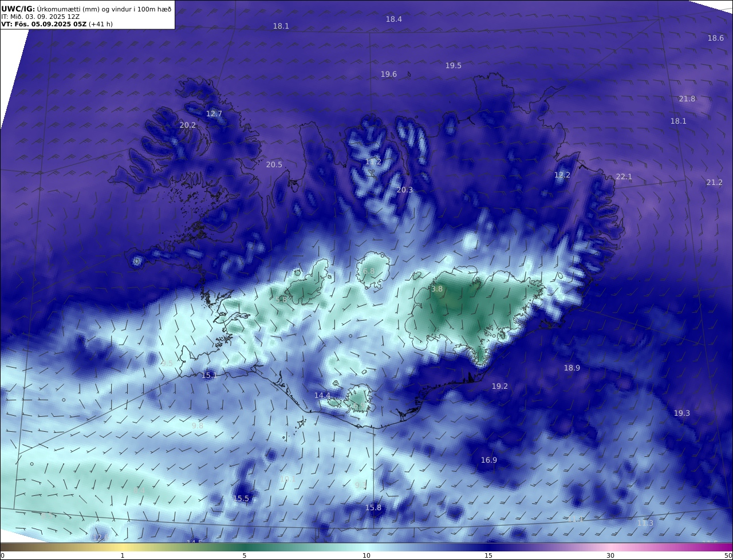The height and width of the screenshot is (560, 733).
Task: Click the 19.2 value on the map
Action: click(499, 386)
